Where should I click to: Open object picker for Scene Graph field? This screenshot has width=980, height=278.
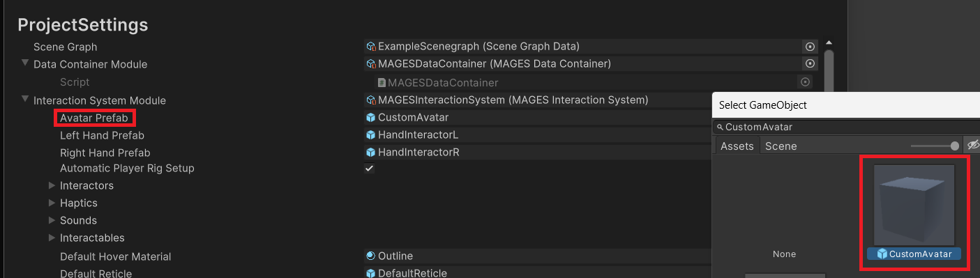click(x=810, y=47)
